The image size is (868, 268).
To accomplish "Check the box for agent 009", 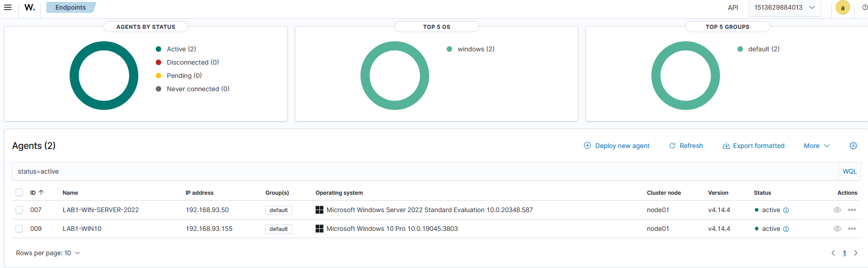I will 19,229.
